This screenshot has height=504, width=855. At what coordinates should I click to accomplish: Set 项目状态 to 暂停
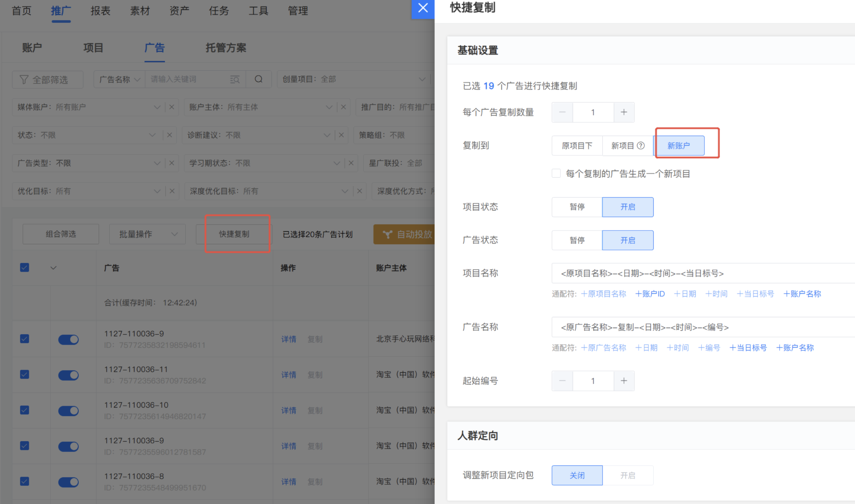[577, 207]
